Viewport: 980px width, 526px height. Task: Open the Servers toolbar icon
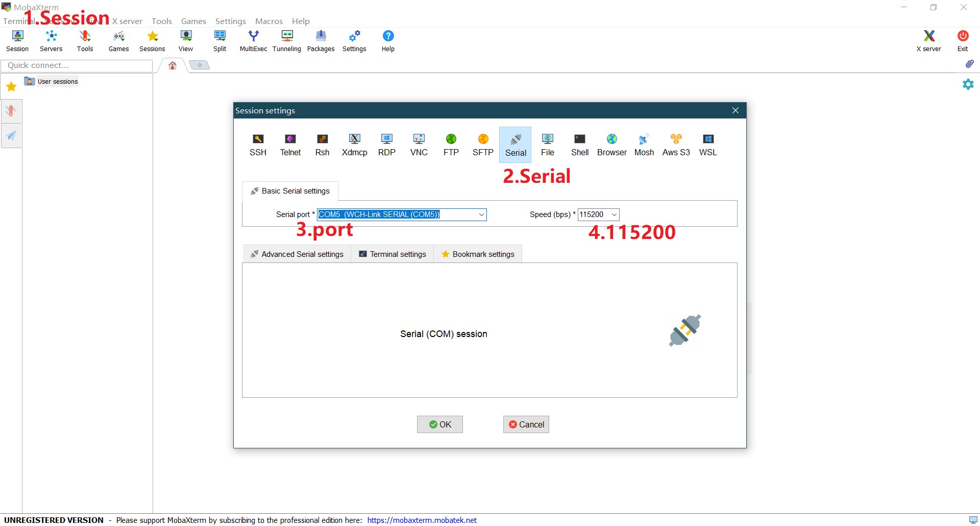click(51, 41)
